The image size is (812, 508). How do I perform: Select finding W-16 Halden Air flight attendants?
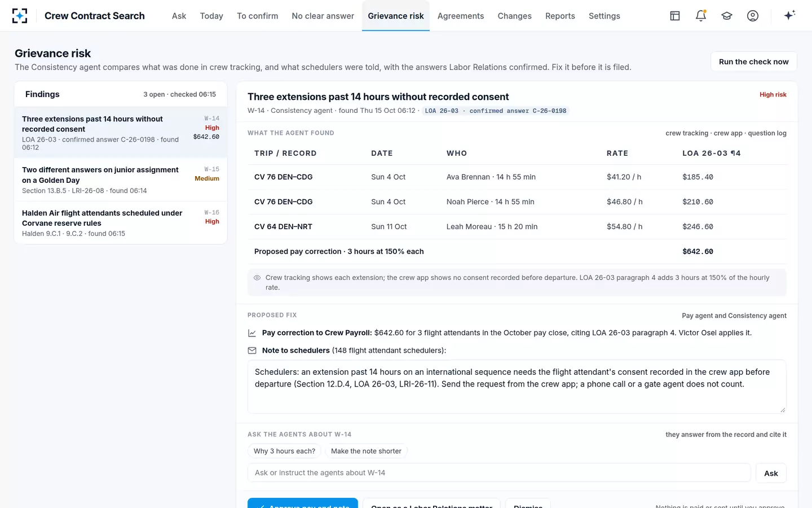pyautogui.click(x=121, y=223)
